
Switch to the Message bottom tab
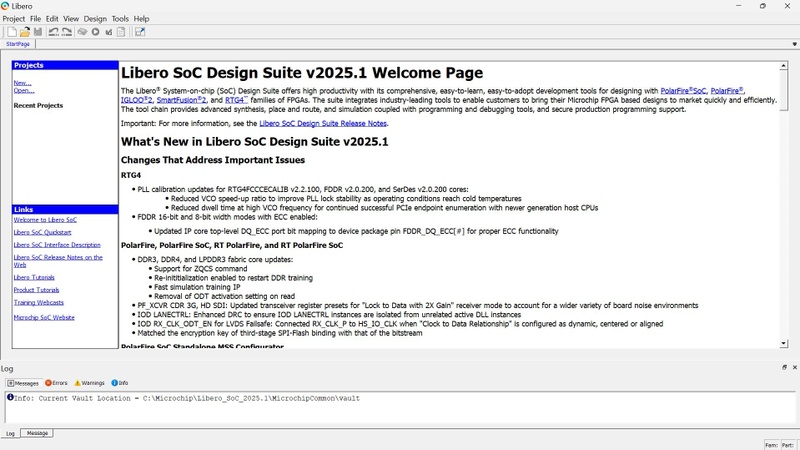(x=37, y=433)
